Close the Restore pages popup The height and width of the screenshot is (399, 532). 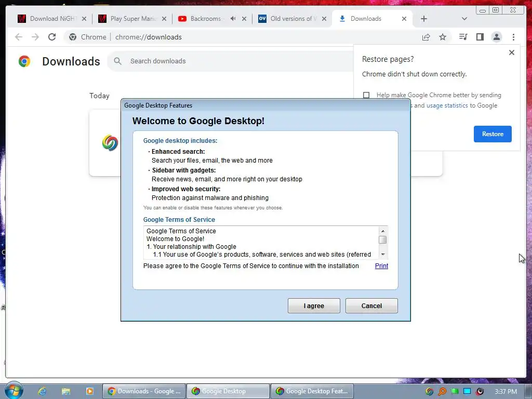point(512,52)
